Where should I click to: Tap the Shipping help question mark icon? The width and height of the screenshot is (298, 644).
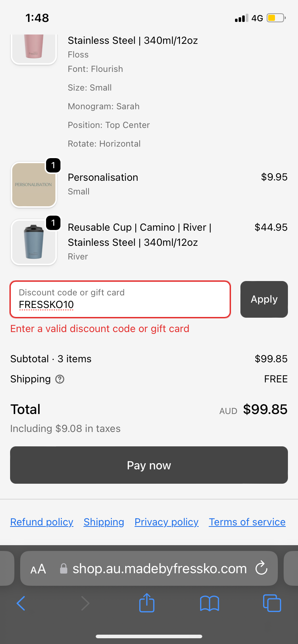pyautogui.click(x=60, y=379)
